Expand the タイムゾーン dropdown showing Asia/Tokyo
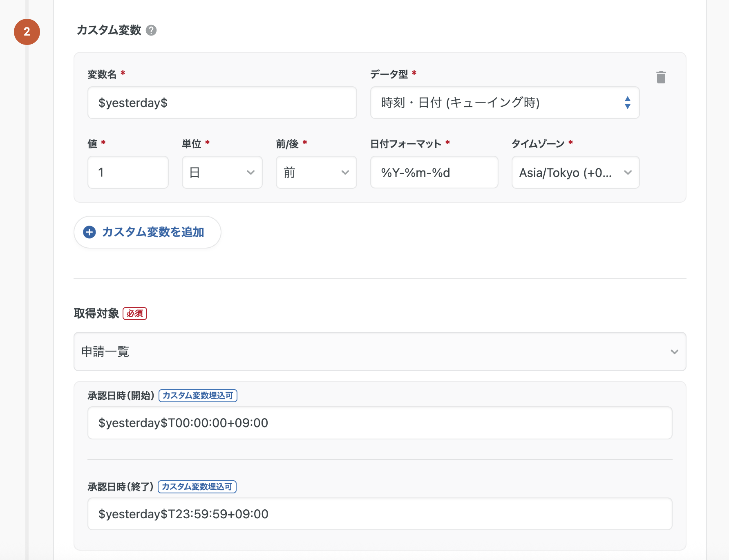This screenshot has height=560, width=729. (x=575, y=172)
